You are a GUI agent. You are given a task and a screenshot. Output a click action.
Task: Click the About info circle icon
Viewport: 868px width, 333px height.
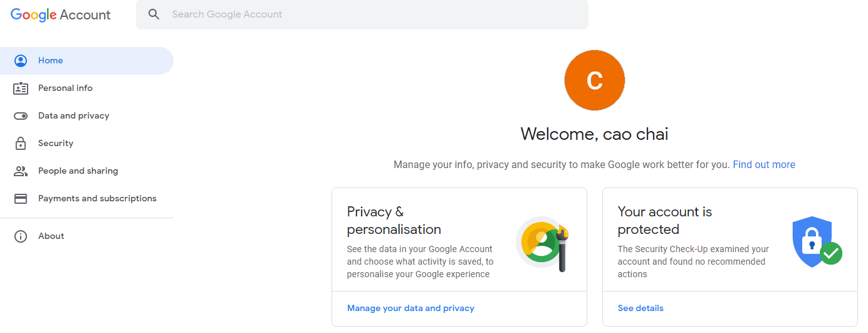21,236
